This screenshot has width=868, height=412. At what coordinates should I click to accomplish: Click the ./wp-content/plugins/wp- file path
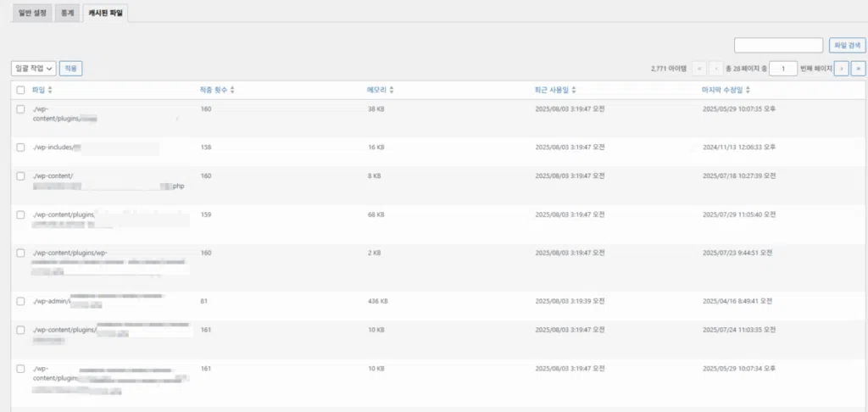pos(70,253)
